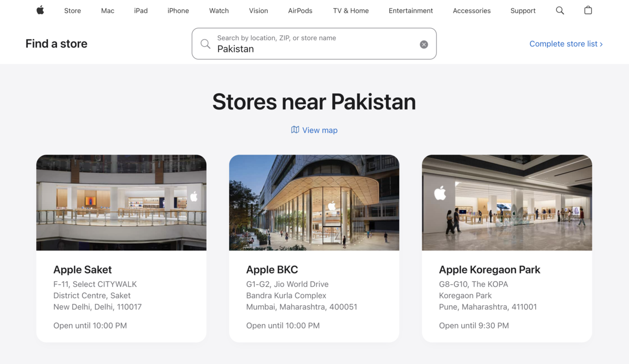Go to Support page
Image resolution: width=629 pixels, height=364 pixels.
click(523, 10)
